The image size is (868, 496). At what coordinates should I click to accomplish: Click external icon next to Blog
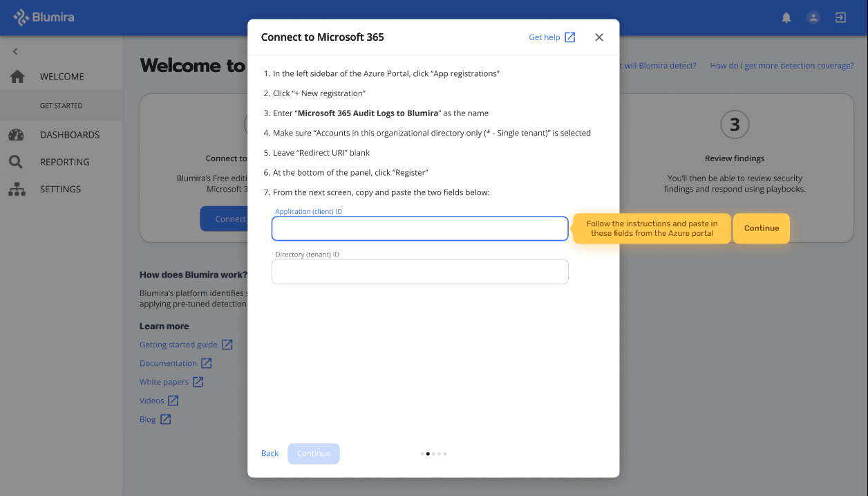pos(166,419)
